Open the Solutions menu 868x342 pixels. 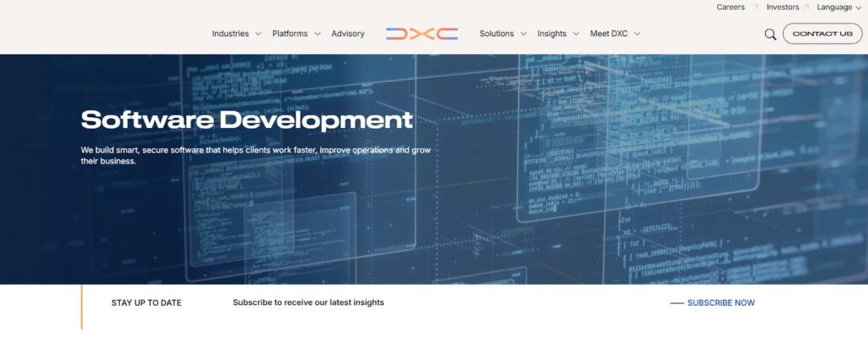click(496, 34)
